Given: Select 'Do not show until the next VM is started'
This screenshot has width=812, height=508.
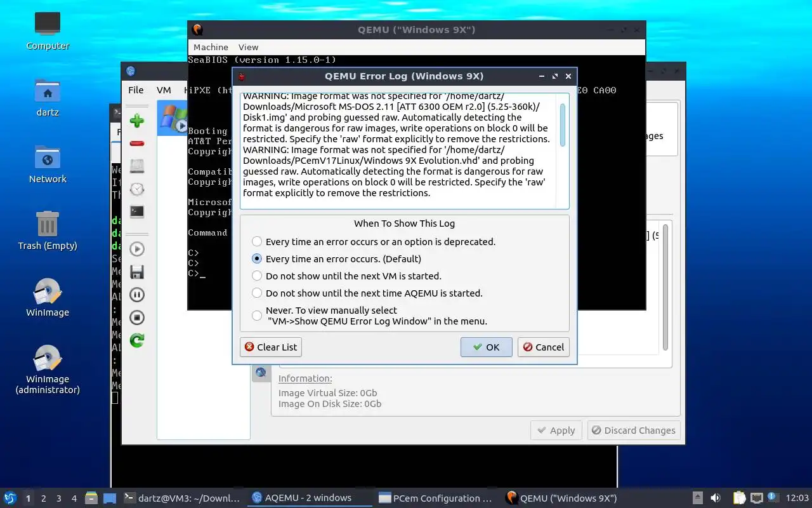Looking at the screenshot, I should point(347,276).
